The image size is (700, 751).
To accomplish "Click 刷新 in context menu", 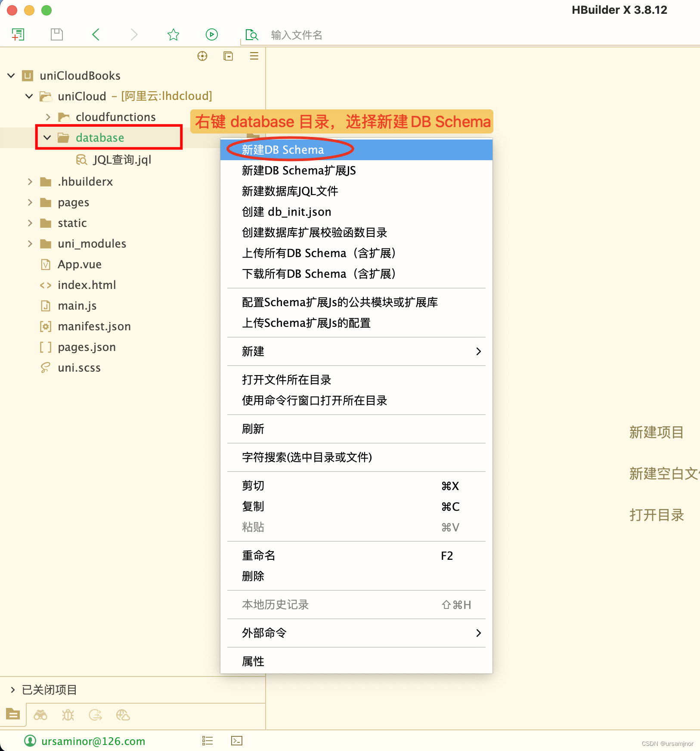I will click(x=356, y=429).
